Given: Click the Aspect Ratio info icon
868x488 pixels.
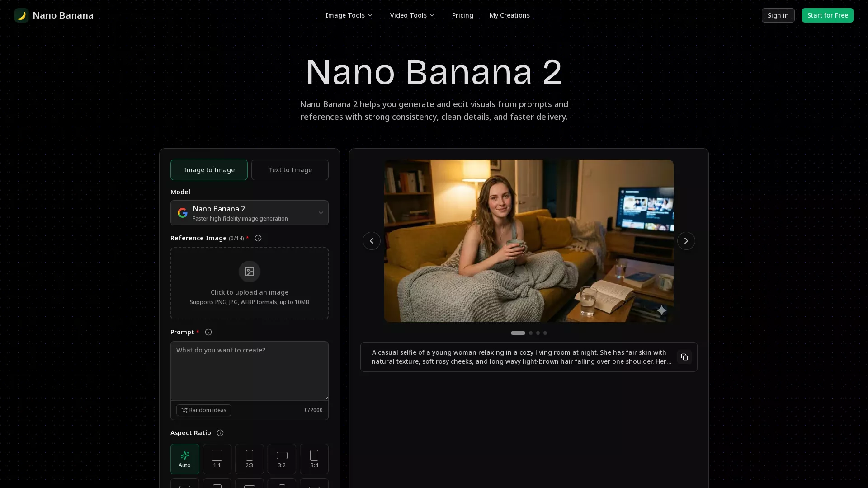Looking at the screenshot, I should (x=220, y=433).
